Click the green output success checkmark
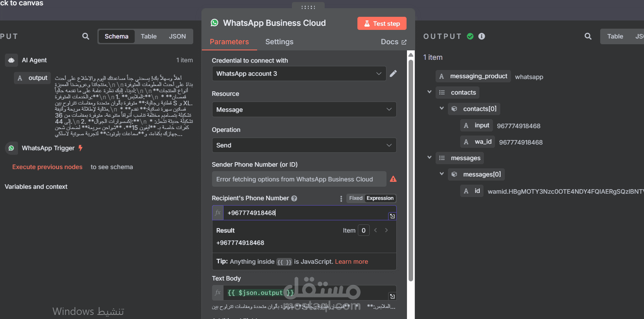 (470, 36)
